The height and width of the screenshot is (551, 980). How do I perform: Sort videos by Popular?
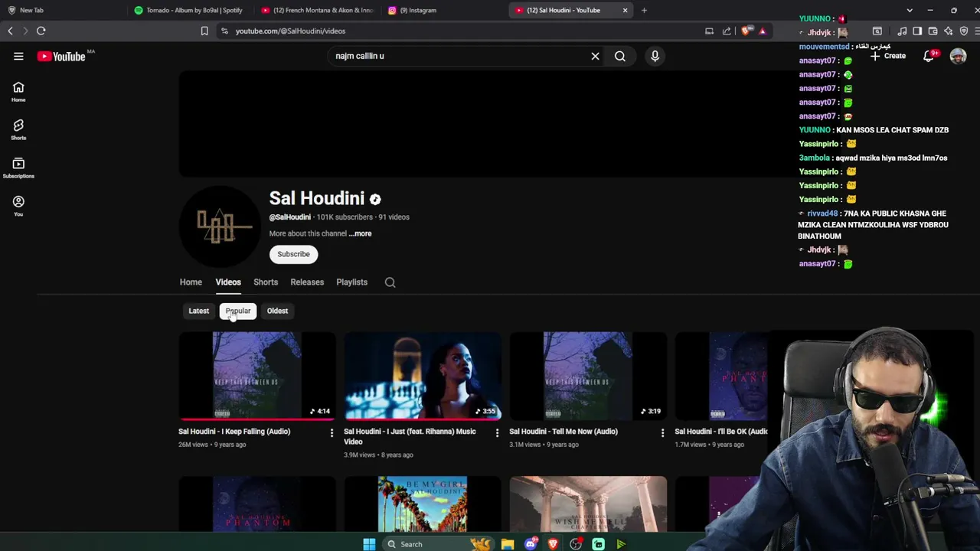point(238,311)
